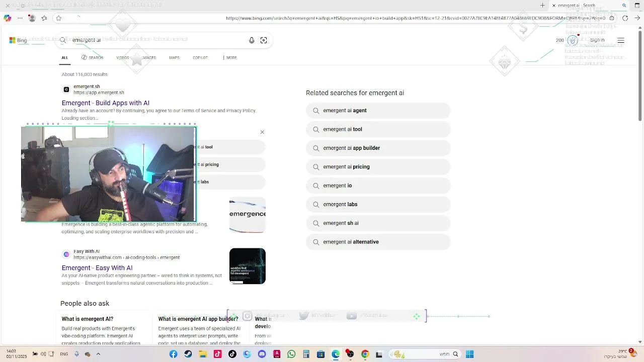Open WhatsApp from the taskbar
Viewport: 644px width, 362px height.
[x=291, y=354]
